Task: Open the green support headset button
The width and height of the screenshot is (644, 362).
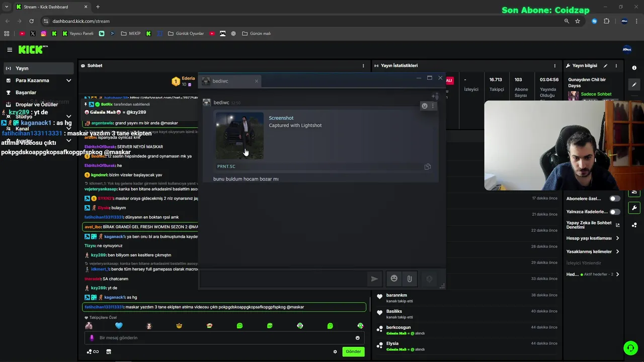Action: click(x=630, y=347)
